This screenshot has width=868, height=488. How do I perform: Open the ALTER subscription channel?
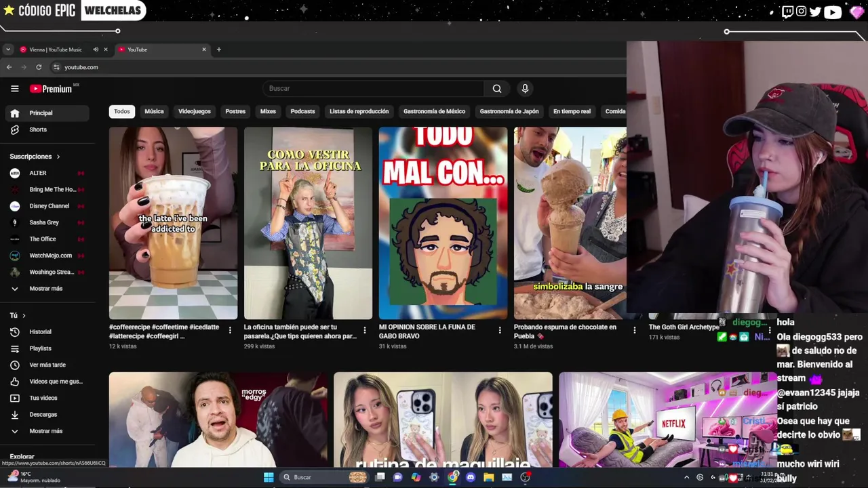coord(47,173)
